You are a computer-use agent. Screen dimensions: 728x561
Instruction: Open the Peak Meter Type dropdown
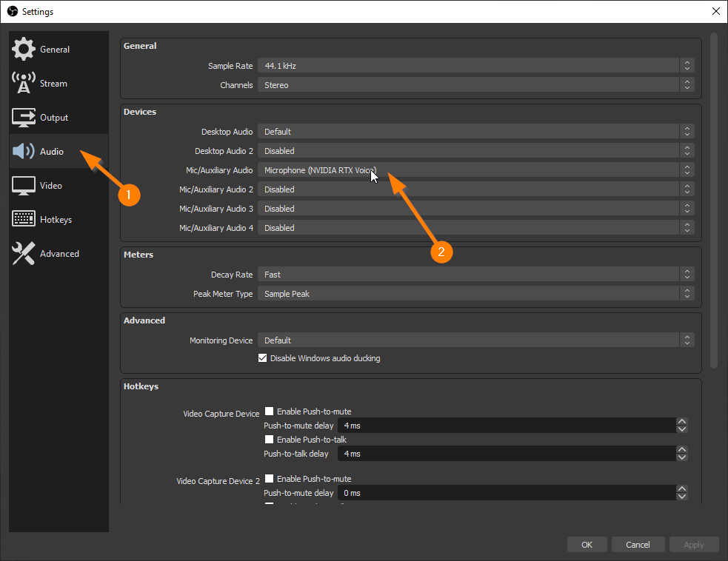(x=476, y=294)
